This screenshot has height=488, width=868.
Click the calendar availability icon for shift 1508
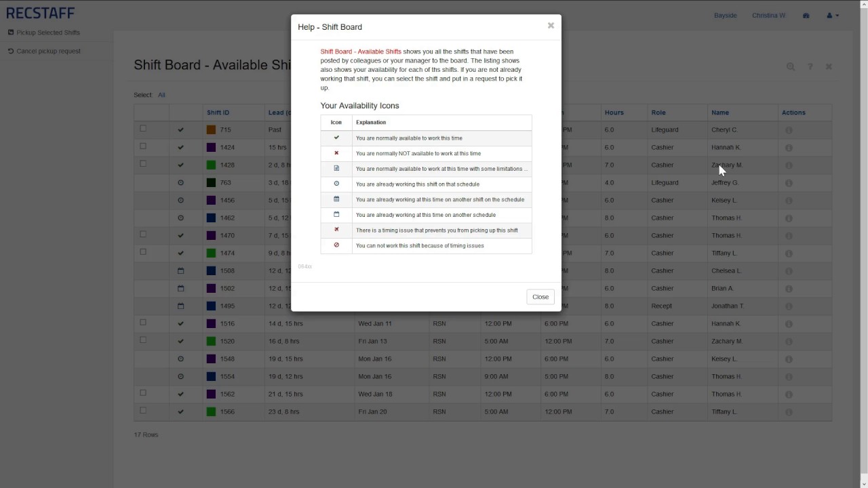click(x=181, y=270)
